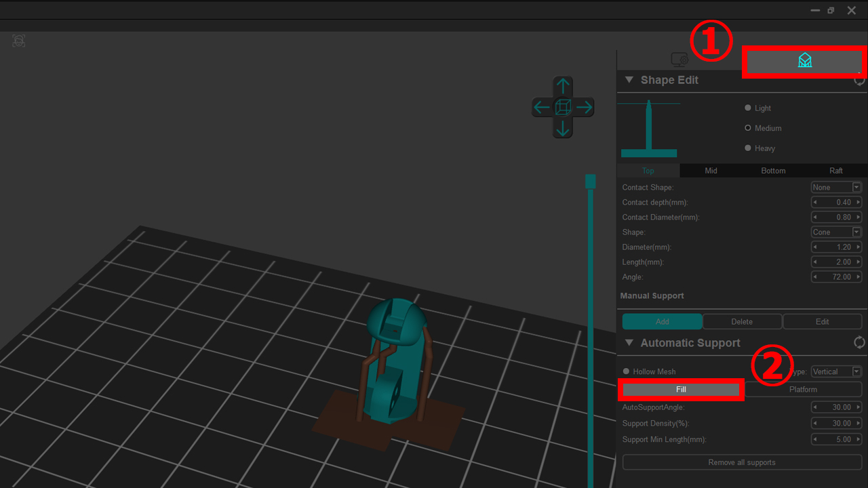This screenshot has width=868, height=488.
Task: Click the Remove all supports button
Action: tap(742, 462)
